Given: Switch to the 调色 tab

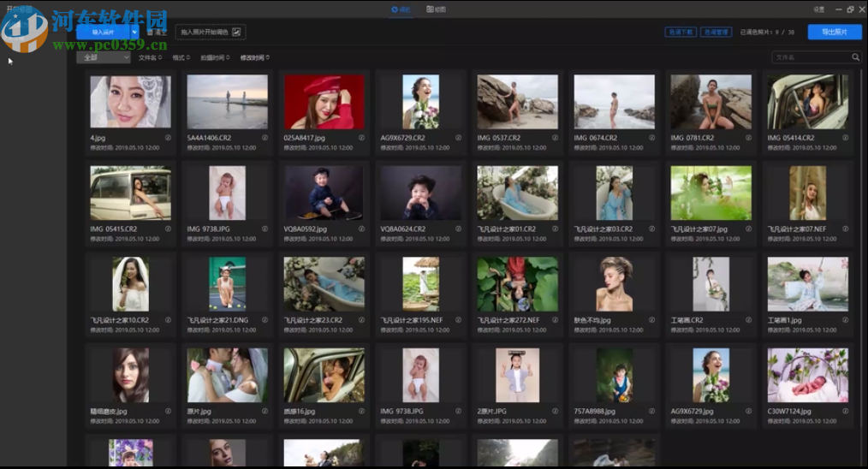Looking at the screenshot, I should pyautogui.click(x=401, y=9).
